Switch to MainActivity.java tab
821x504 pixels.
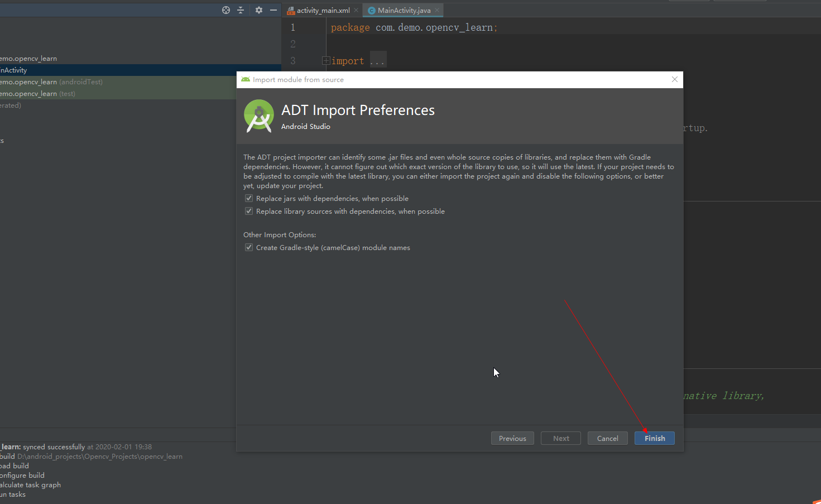[x=404, y=10]
